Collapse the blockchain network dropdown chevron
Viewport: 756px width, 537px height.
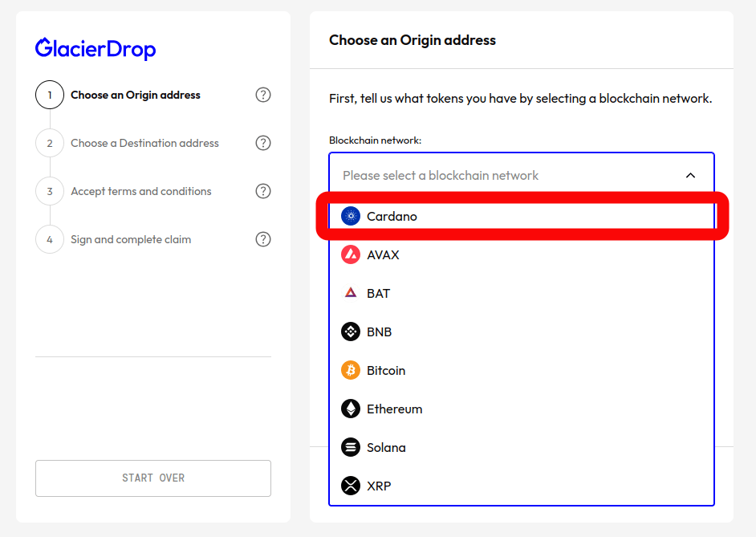click(690, 176)
